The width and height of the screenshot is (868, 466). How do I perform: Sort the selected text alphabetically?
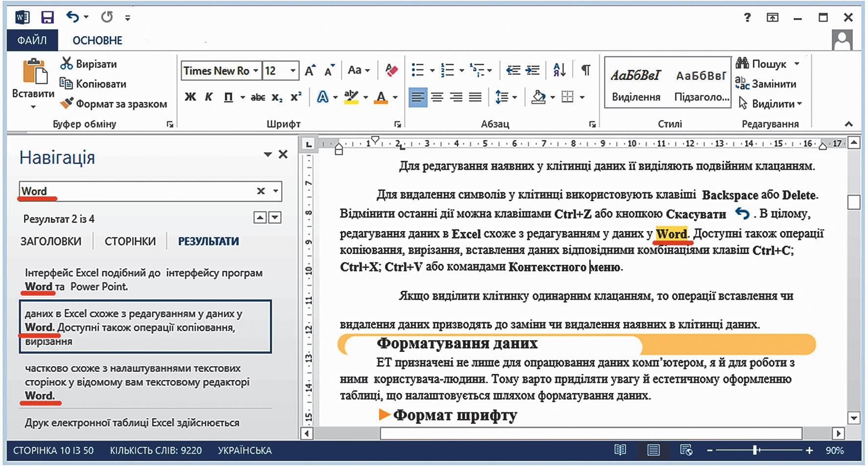[559, 70]
